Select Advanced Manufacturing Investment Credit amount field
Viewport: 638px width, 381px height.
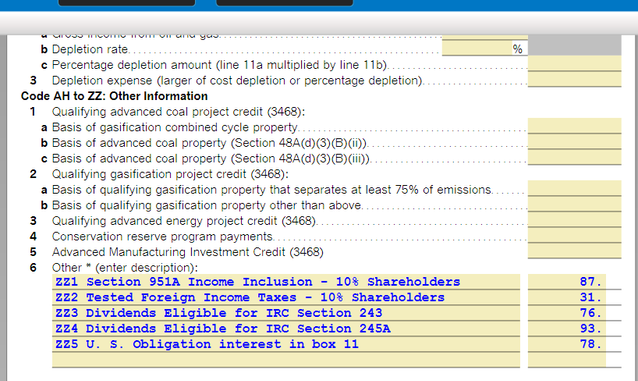point(575,251)
